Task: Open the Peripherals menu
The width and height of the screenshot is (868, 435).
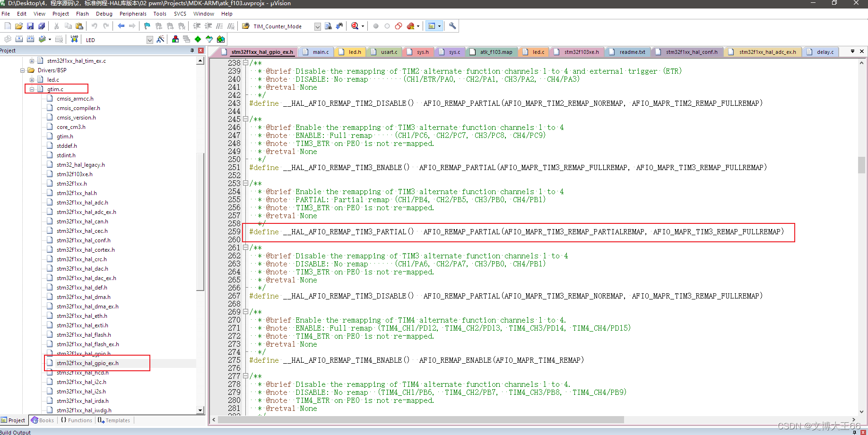Action: click(x=133, y=14)
